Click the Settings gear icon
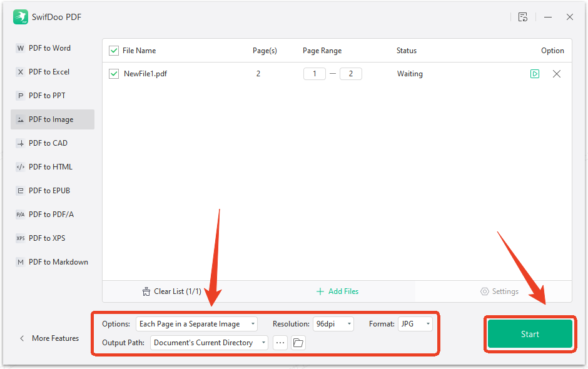588x369 pixels. point(485,291)
